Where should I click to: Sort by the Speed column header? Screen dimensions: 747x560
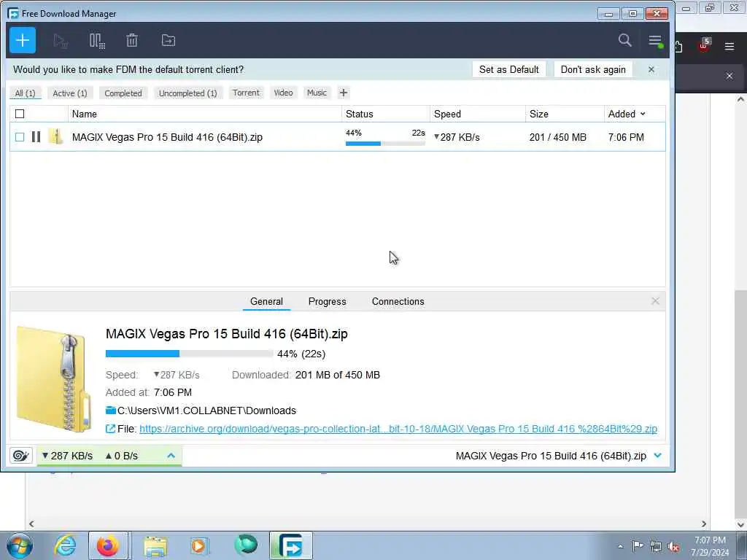pos(478,114)
